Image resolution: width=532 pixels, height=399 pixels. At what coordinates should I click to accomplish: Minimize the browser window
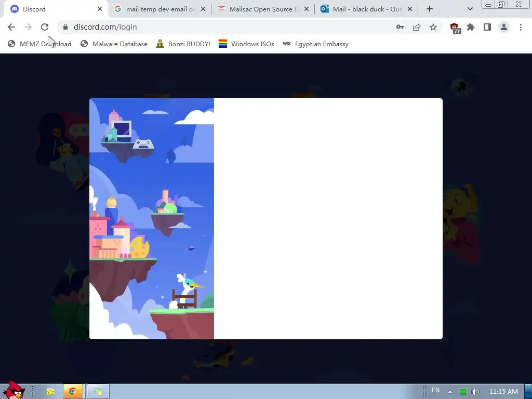(488, 4)
